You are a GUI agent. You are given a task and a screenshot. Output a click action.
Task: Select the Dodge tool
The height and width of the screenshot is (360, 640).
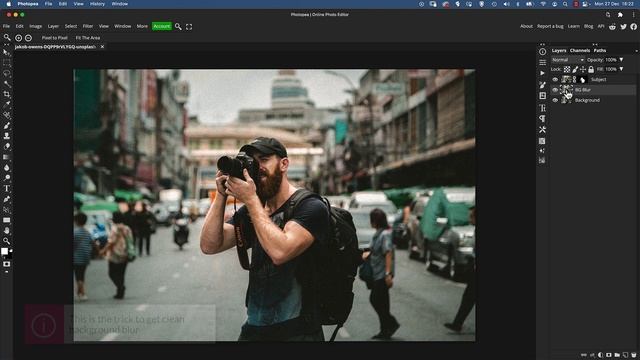coord(6,178)
